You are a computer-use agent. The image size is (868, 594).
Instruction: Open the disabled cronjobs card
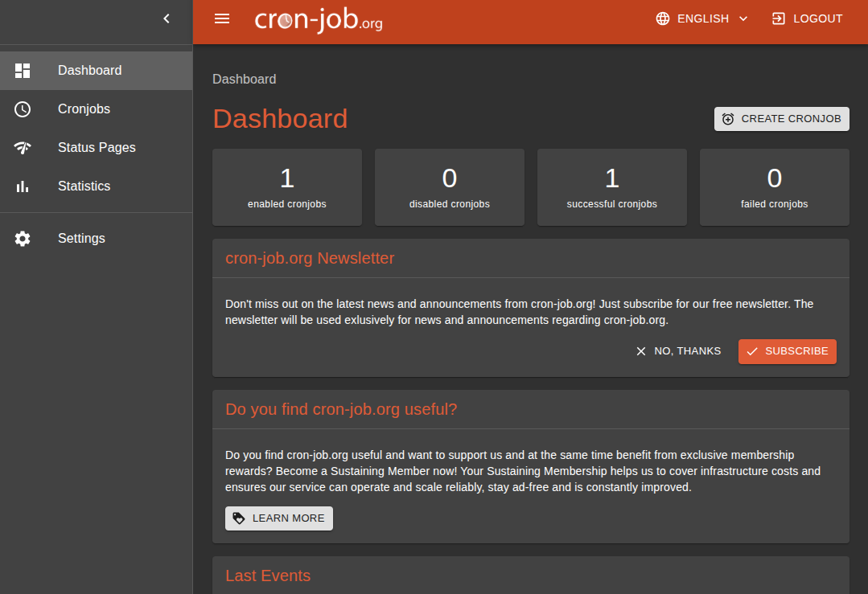click(450, 187)
